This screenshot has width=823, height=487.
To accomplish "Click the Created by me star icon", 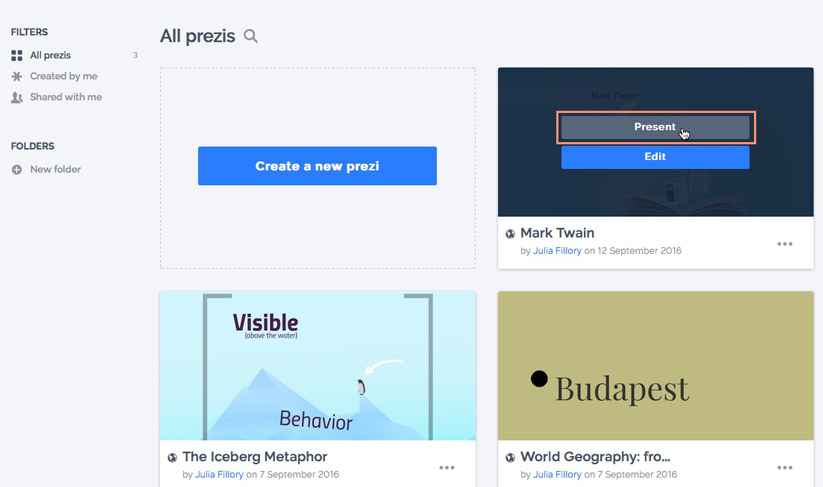I will [x=17, y=77].
